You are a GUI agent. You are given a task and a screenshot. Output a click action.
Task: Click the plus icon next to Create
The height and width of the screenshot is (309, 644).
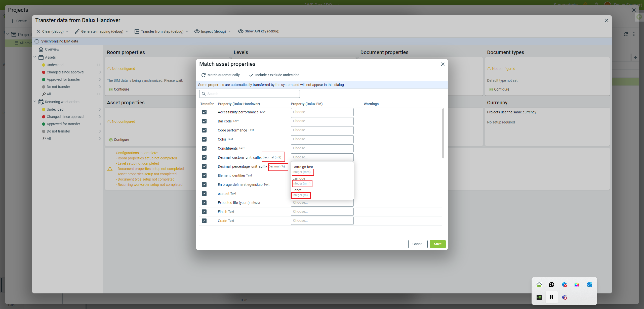(12, 21)
